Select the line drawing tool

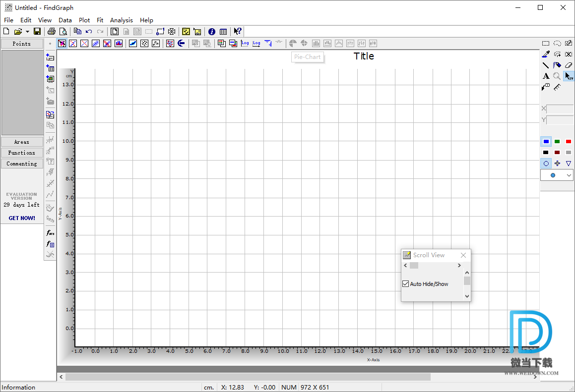546,65
